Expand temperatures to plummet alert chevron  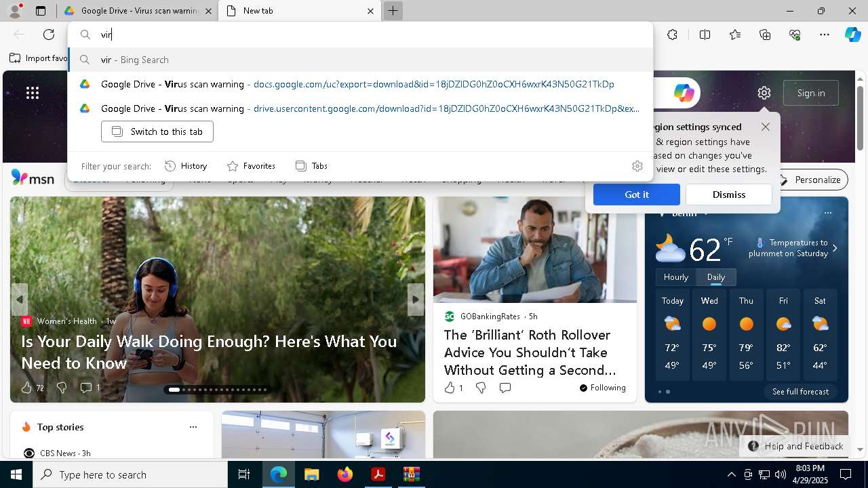(835, 248)
